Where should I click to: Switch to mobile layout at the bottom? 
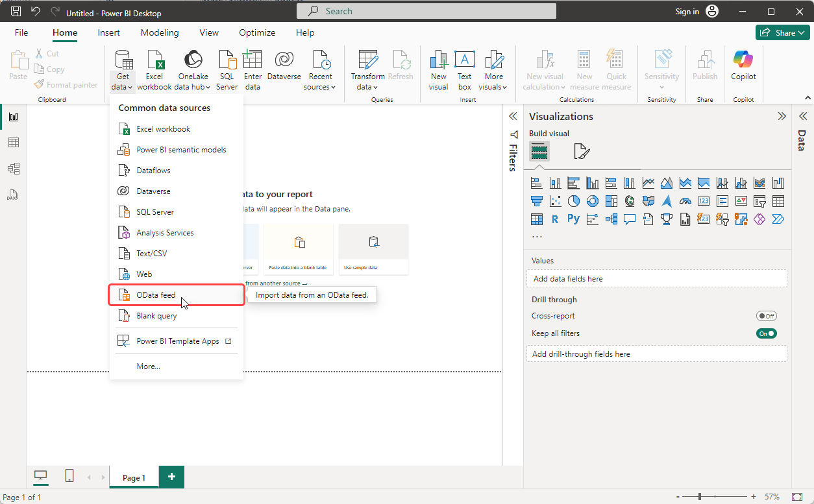coord(69,476)
